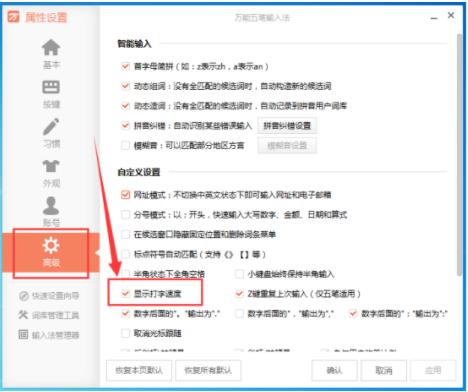The image size is (468, 392).
Task: Toggle 显示打字速度 checkbox
Action: [x=125, y=294]
